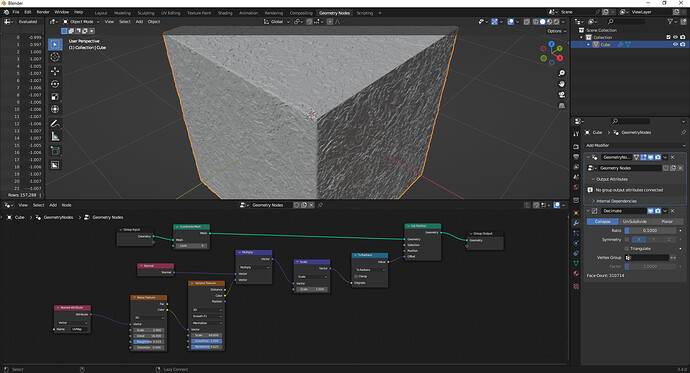
Task: Select the Un-Subdivide decimate mode
Action: pyautogui.click(x=635, y=222)
